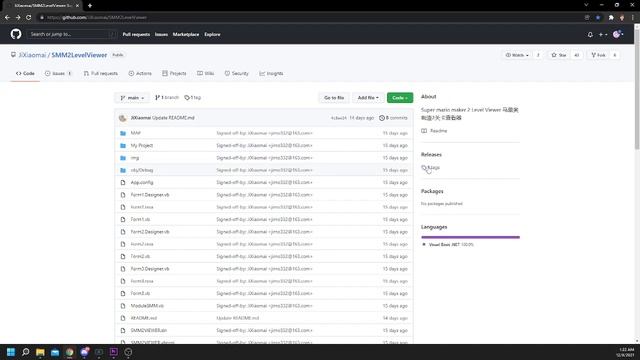Image resolution: width=640 pixels, height=360 pixels.
Task: View the 1 branch link
Action: pos(167,98)
